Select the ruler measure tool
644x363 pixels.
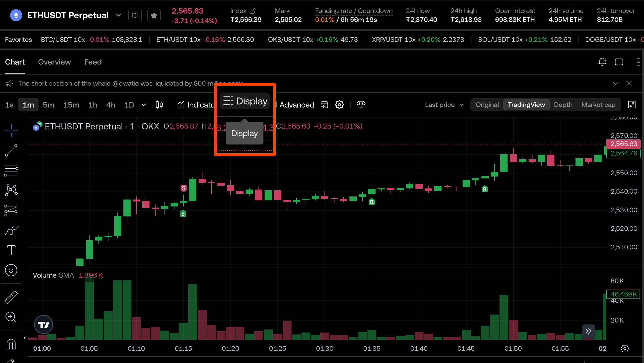(11, 297)
